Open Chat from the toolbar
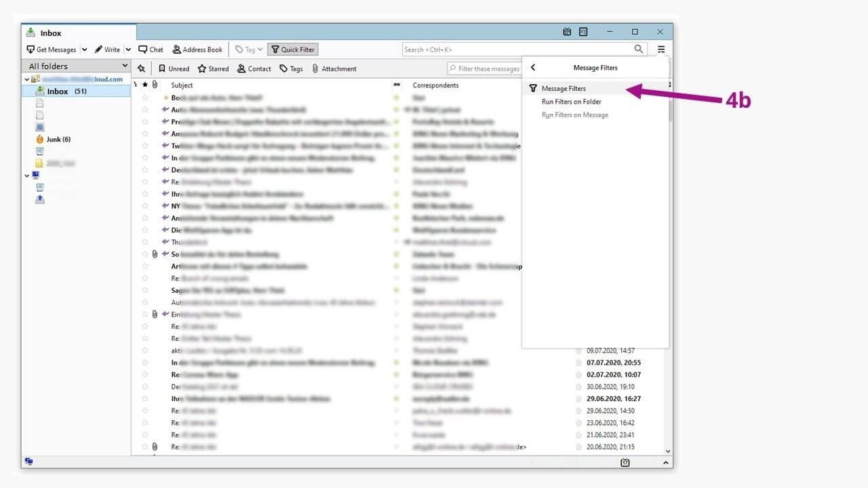Viewport: 868px width, 488px height. (151, 49)
